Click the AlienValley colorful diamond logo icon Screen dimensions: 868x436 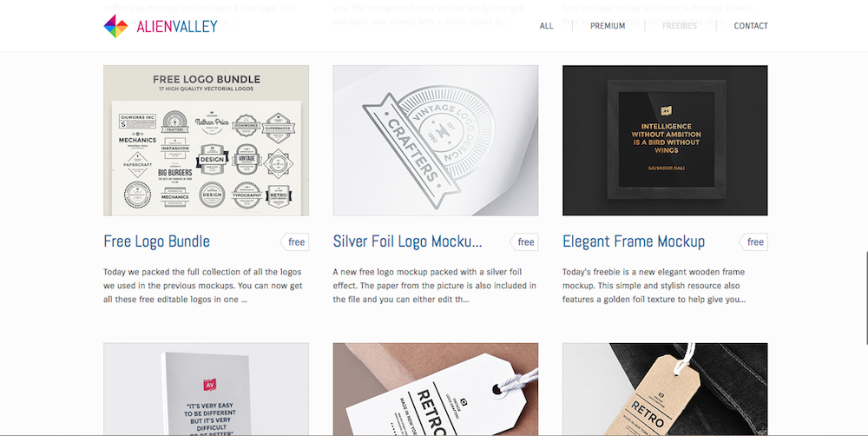pyautogui.click(x=115, y=25)
